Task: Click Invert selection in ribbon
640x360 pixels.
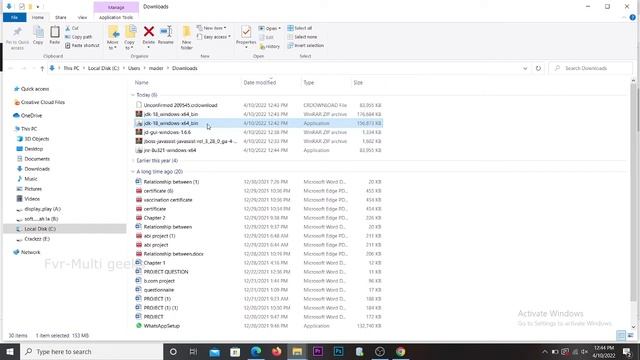Action: click(x=306, y=45)
